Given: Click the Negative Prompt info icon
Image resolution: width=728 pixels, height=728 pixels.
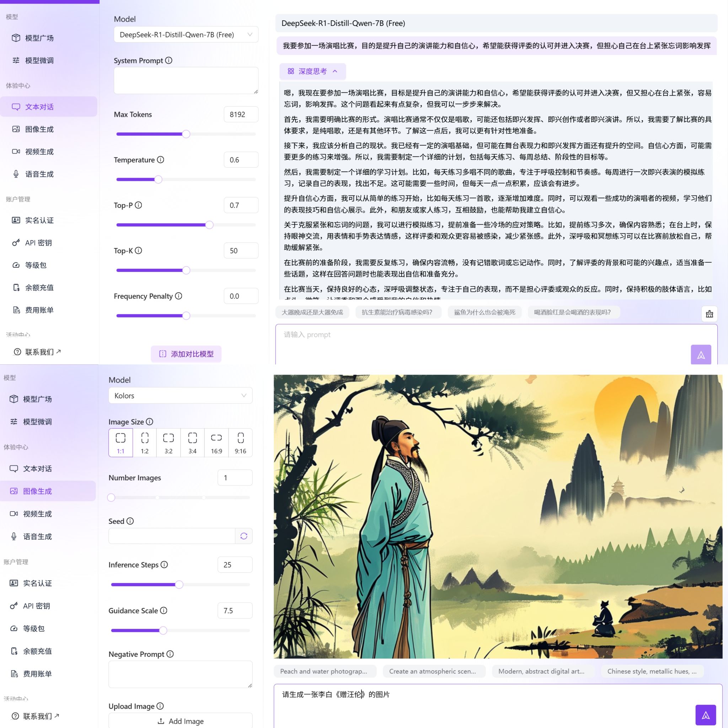Looking at the screenshot, I should 170,654.
